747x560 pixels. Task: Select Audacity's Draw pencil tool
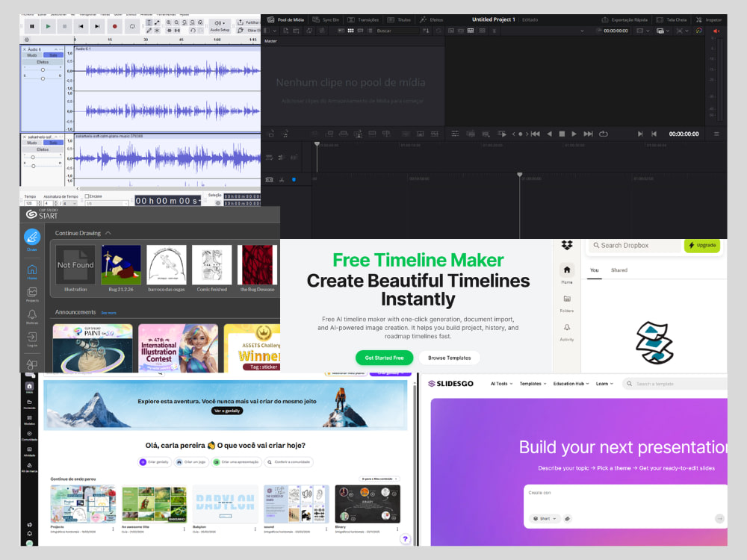(149, 30)
